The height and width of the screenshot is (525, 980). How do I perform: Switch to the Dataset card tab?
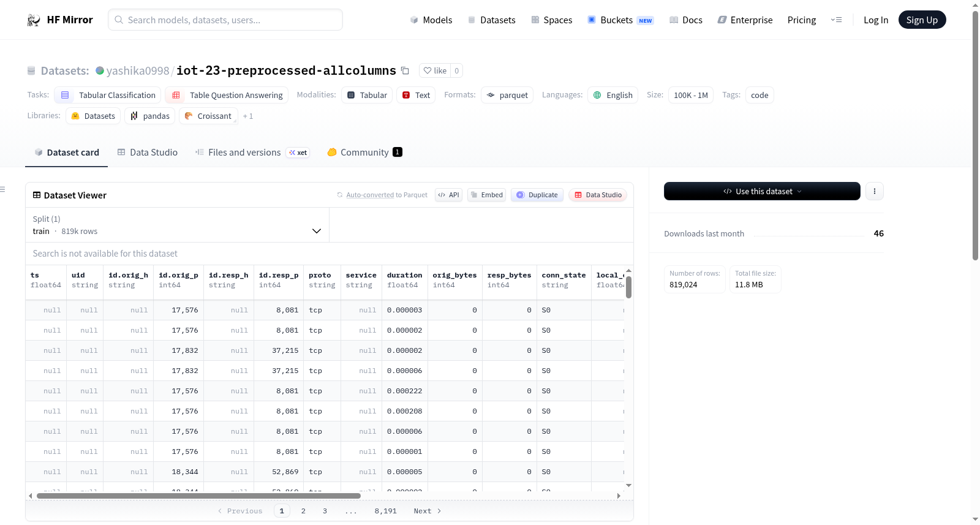pyautogui.click(x=66, y=153)
